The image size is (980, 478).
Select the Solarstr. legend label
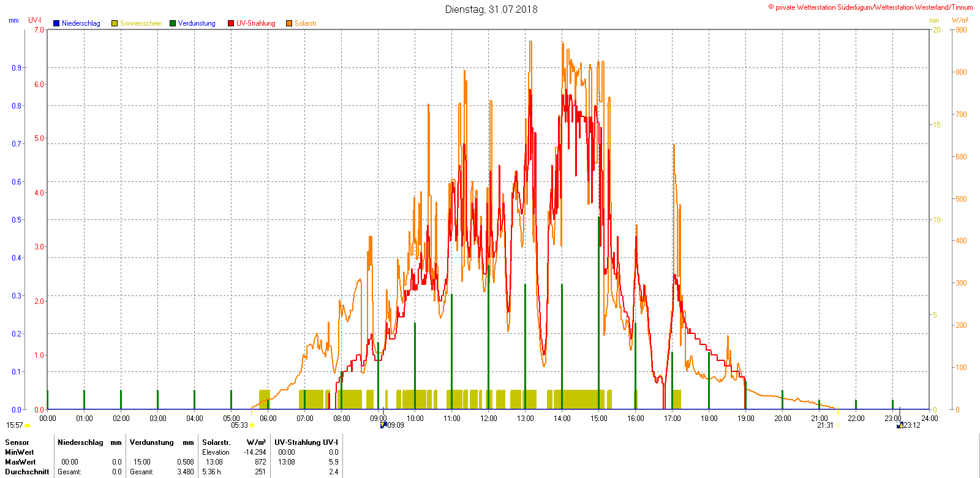pyautogui.click(x=306, y=23)
